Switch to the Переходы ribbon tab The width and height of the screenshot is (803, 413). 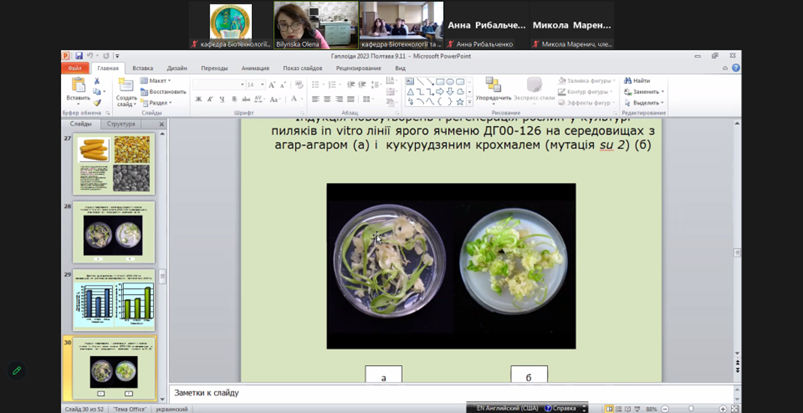214,68
